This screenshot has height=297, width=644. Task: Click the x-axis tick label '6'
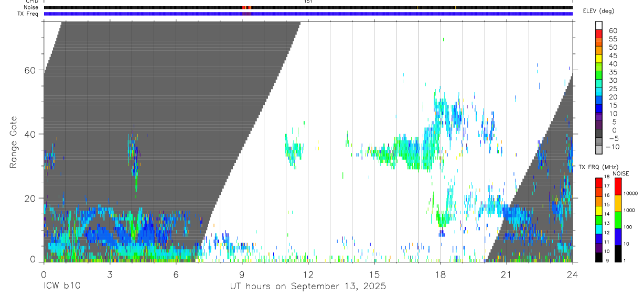click(176, 274)
